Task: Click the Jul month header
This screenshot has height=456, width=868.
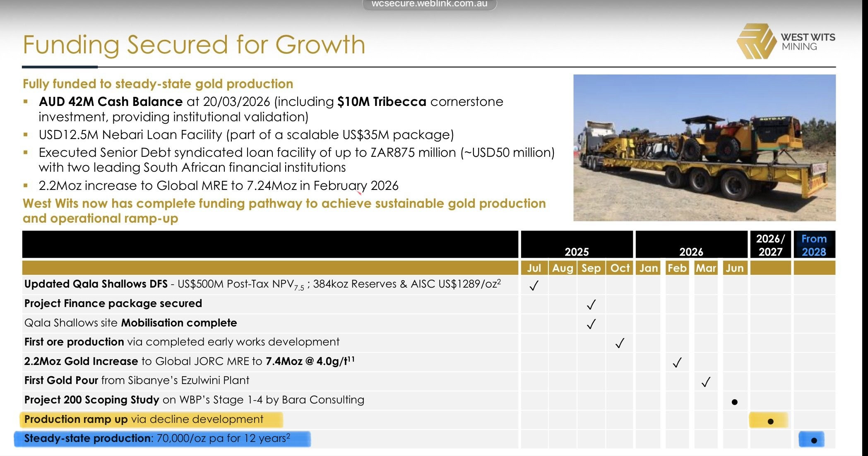Action: click(x=534, y=268)
